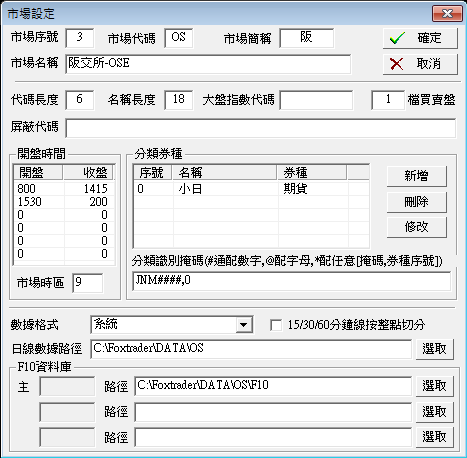
Task: Enable 15/30/60分鐘線按整點切分 checkbox
Action: pos(276,325)
